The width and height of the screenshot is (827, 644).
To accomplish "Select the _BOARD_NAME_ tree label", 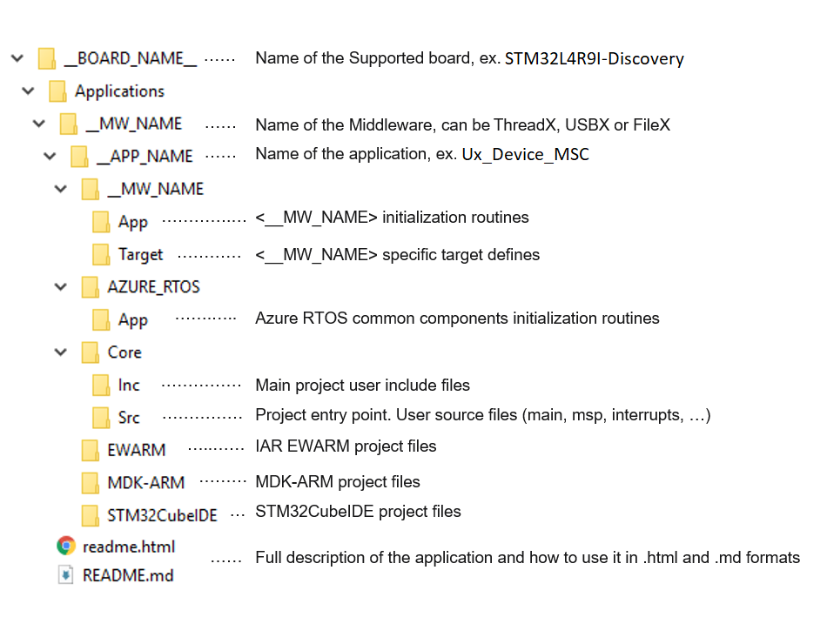I will pos(131,58).
